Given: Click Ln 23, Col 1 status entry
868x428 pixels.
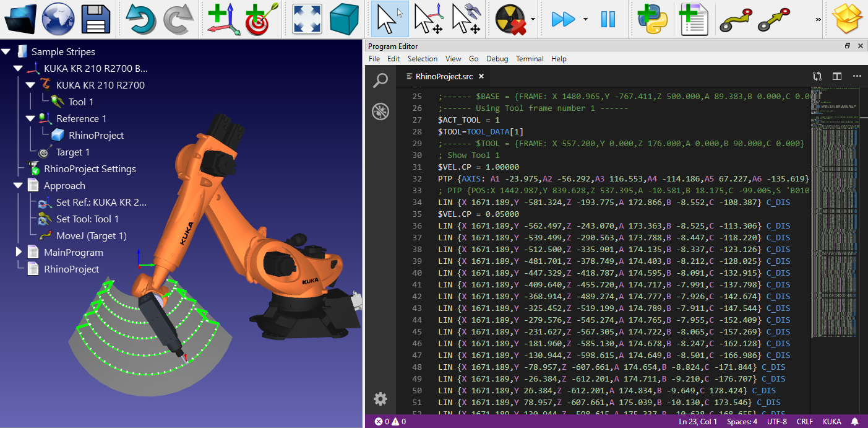Looking at the screenshot, I should tap(698, 421).
